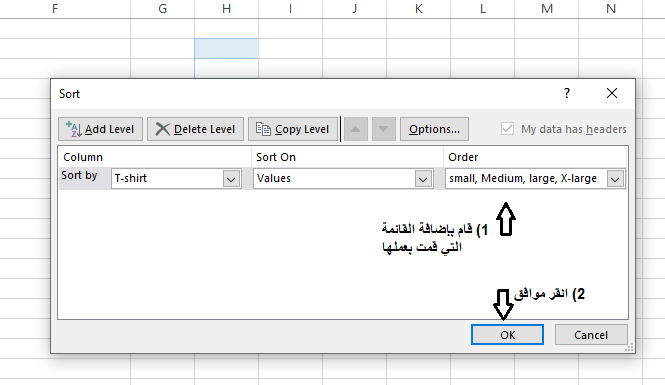
Task: Move sort level up with arrow
Action: point(355,129)
